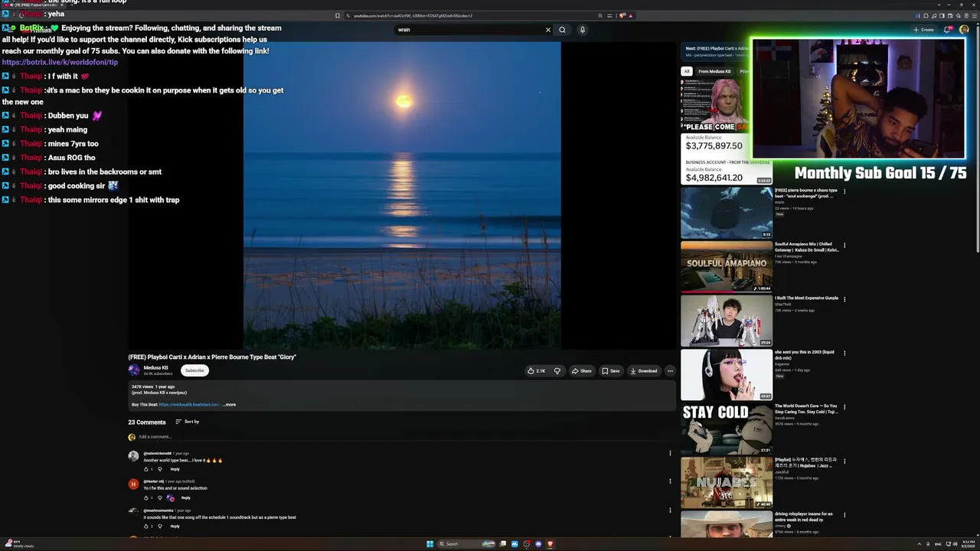Click the YouTube search magnifier button

coord(562,30)
